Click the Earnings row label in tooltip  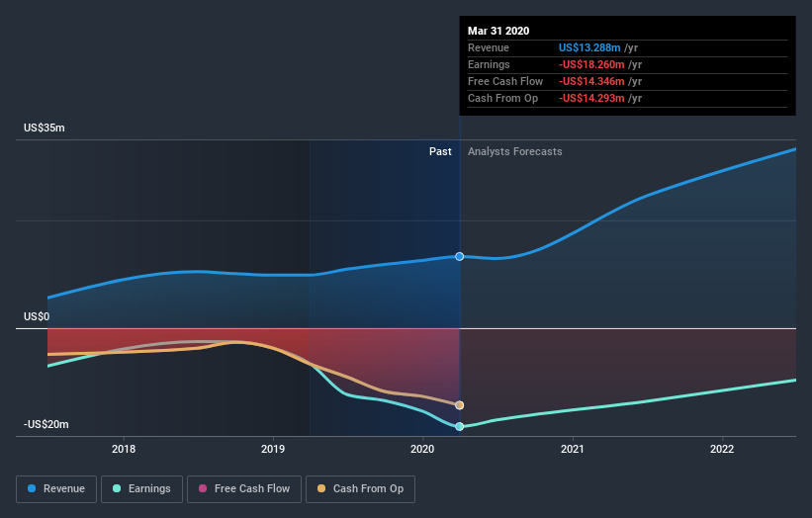point(489,64)
